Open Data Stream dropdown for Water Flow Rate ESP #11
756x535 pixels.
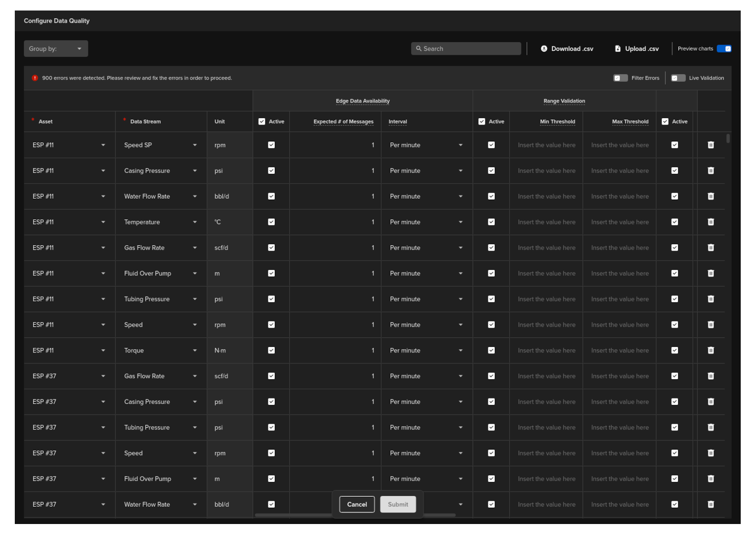[x=195, y=196]
